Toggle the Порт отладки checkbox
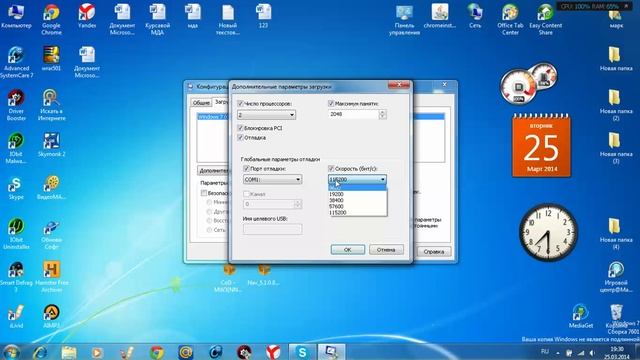Viewport: 640px width, 360px height. 246,169
